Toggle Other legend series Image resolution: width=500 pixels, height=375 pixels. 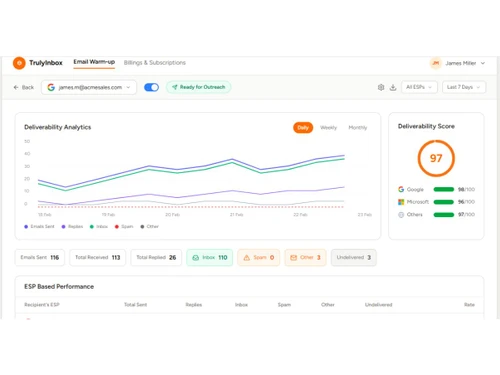[x=150, y=227]
